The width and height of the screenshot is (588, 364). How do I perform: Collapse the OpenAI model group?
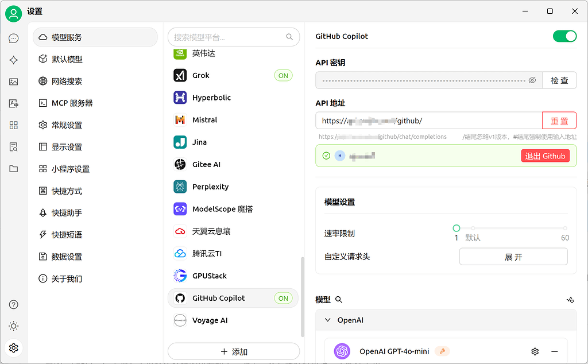coord(328,320)
